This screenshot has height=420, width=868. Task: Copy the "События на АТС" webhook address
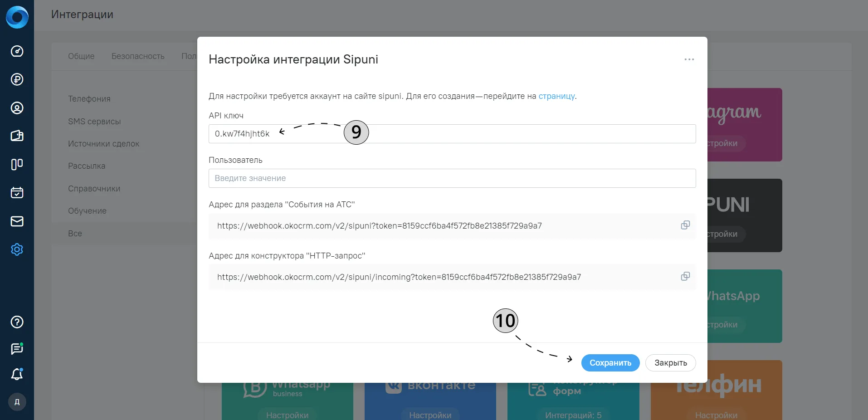[x=685, y=225]
